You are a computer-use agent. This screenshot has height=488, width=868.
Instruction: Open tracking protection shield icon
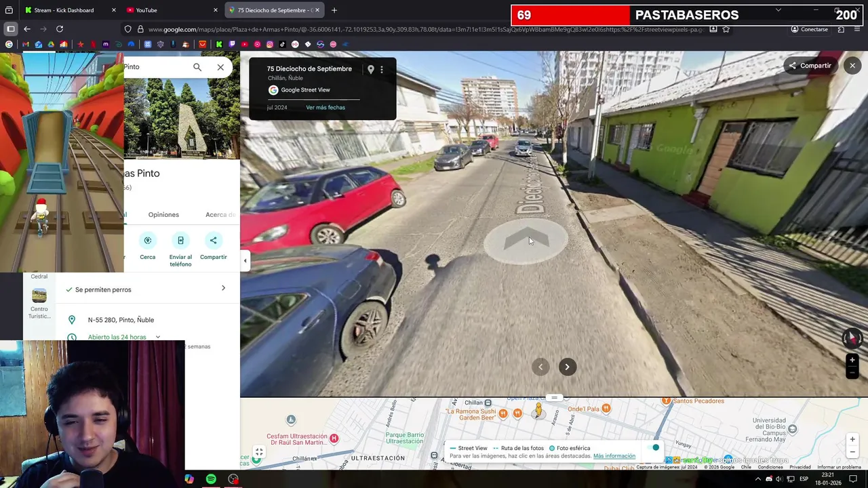(x=127, y=29)
